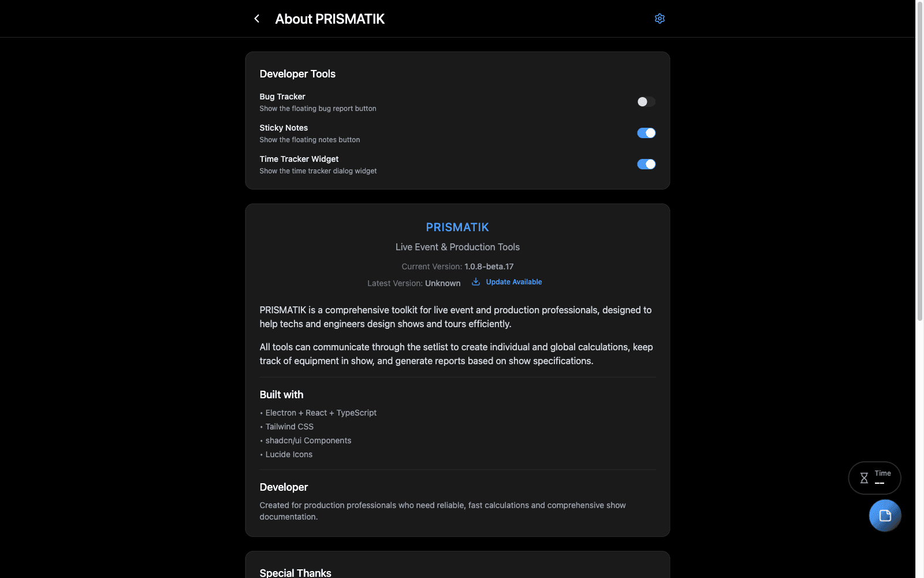924x578 pixels.
Task: Click the Developer section heading
Action: [284, 487]
